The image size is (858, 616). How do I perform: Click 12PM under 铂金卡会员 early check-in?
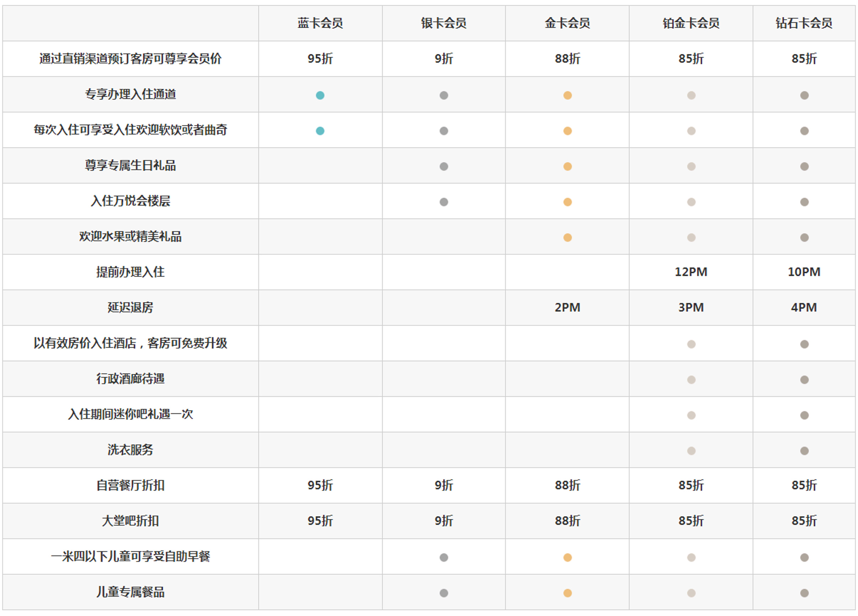(x=691, y=272)
